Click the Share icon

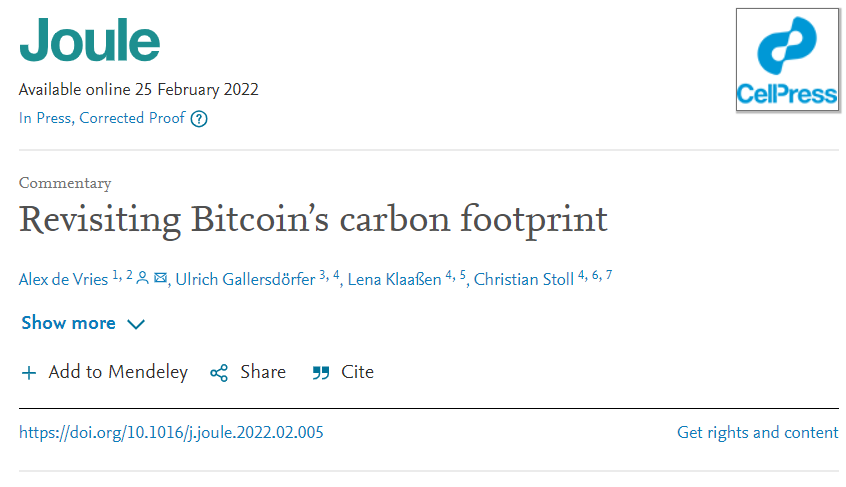219,373
